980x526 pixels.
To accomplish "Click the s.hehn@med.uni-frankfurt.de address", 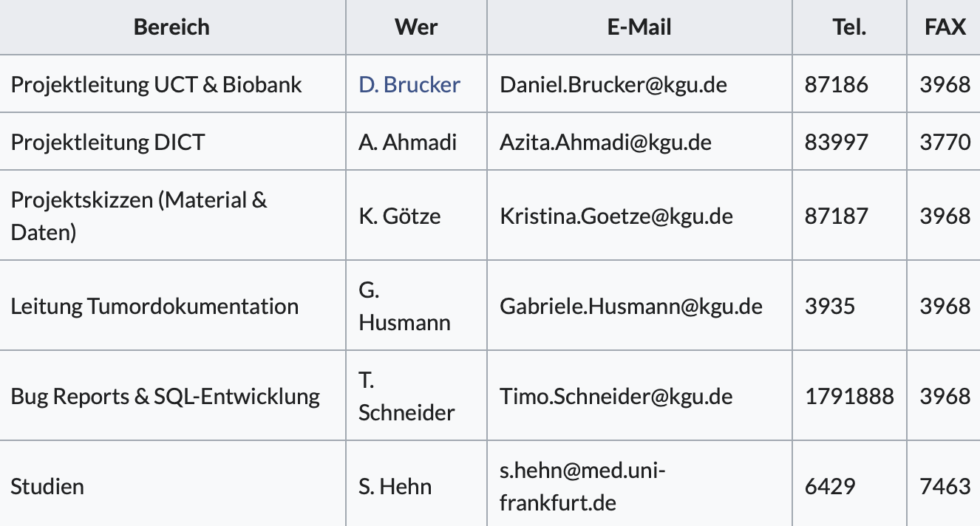I will pos(583,486).
